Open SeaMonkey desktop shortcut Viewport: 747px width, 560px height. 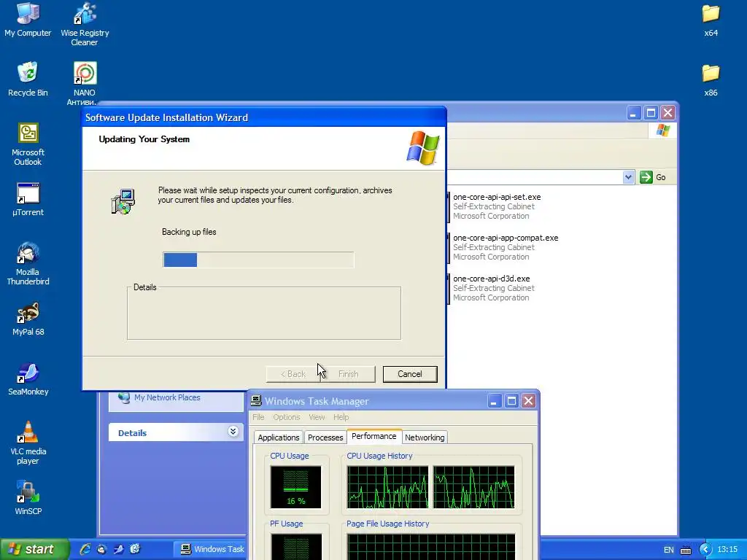[x=28, y=379]
